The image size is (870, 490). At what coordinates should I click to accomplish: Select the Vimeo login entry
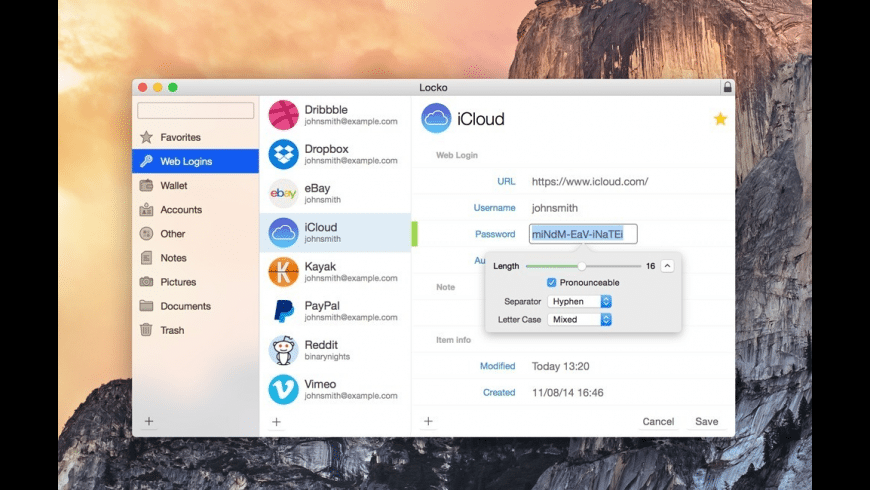point(335,389)
